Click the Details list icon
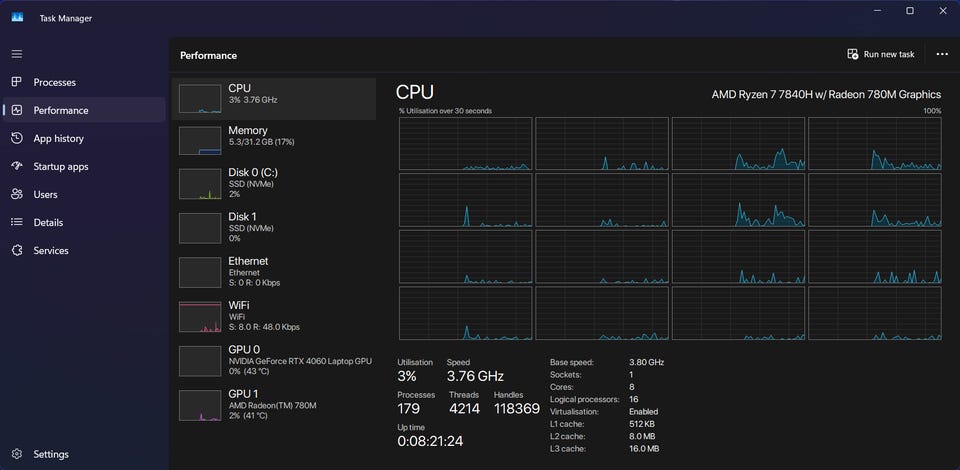The width and height of the screenshot is (960, 470). coord(17,222)
